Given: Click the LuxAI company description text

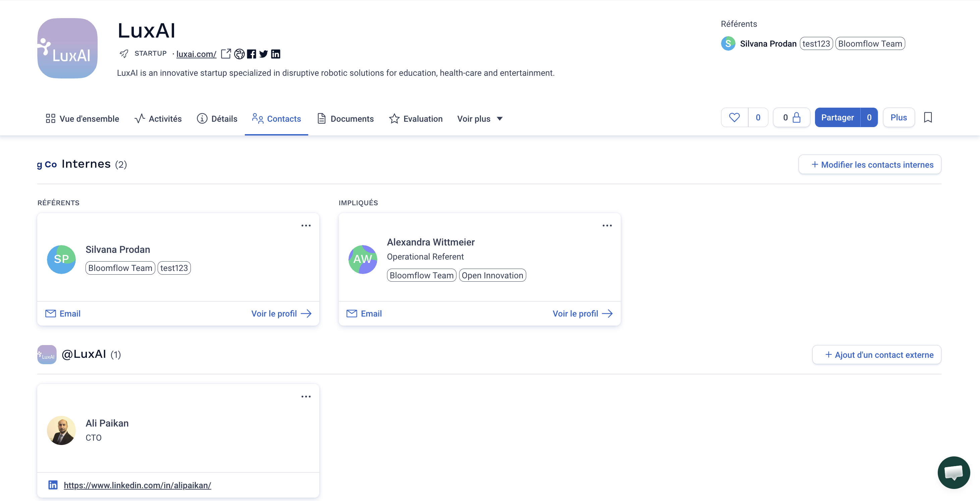Looking at the screenshot, I should (336, 73).
